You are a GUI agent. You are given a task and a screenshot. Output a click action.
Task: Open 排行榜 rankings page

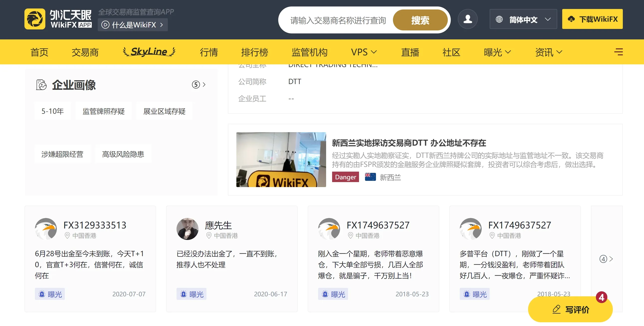click(255, 52)
